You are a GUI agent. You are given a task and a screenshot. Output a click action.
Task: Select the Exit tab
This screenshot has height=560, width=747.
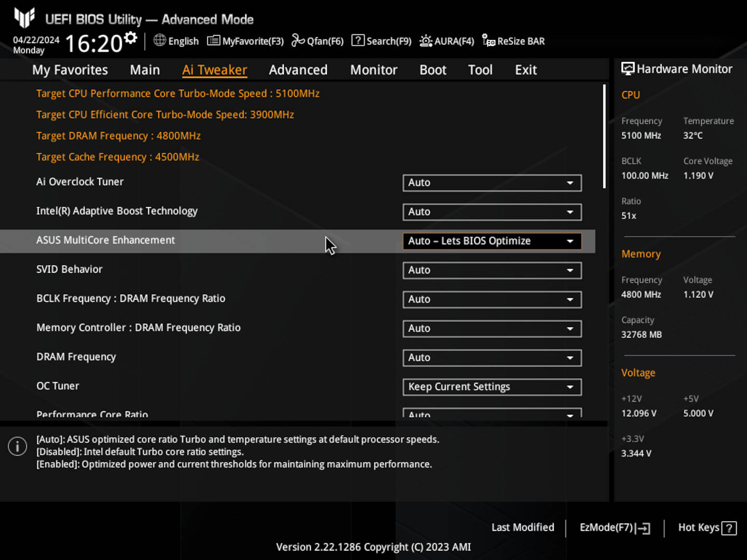pos(526,70)
